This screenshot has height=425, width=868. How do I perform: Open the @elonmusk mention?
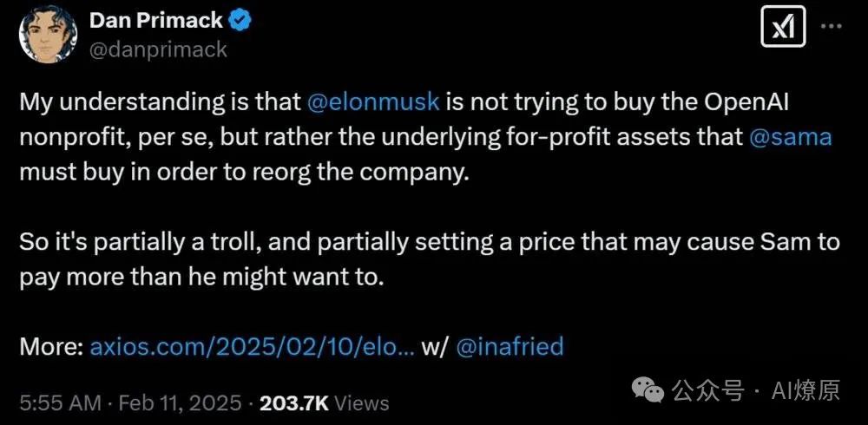(373, 101)
